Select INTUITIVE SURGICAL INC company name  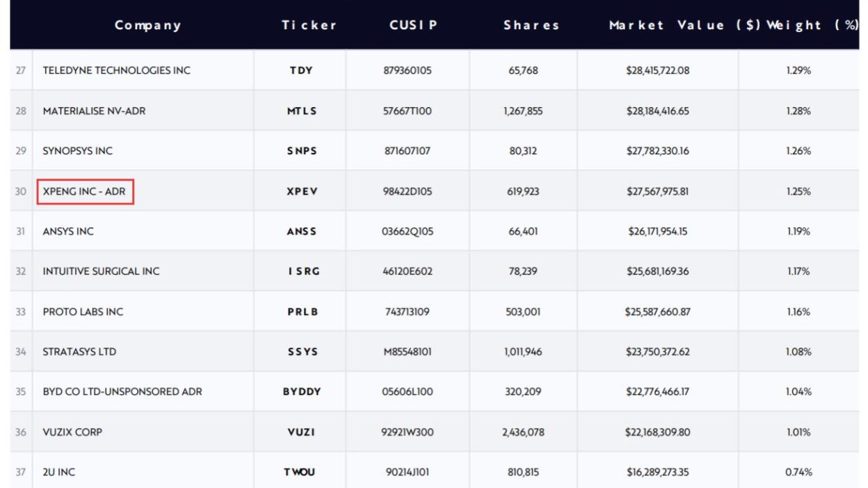pos(101,271)
